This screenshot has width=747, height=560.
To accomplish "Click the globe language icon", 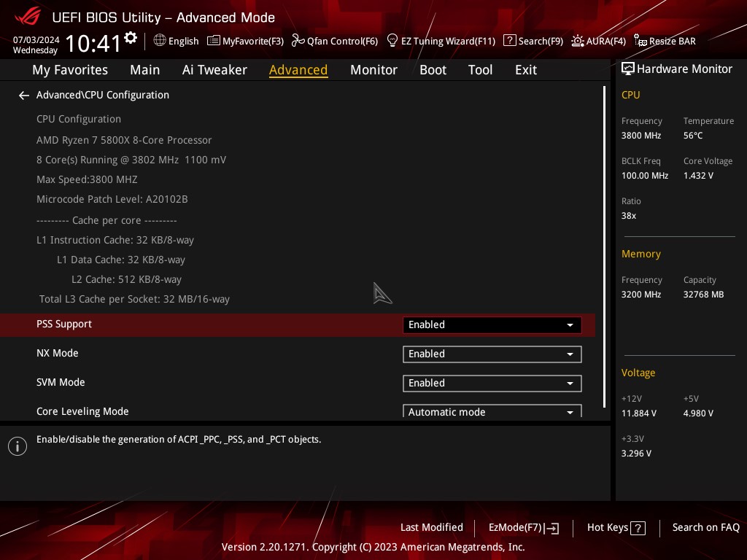I will 160,41.
